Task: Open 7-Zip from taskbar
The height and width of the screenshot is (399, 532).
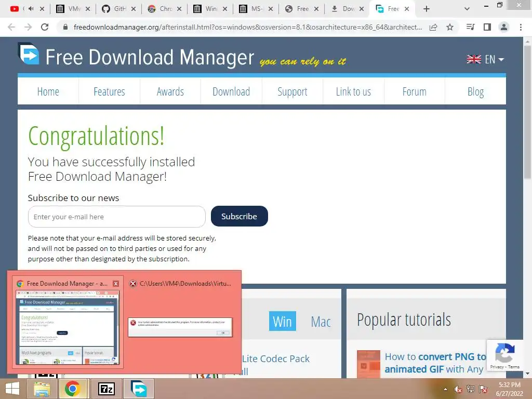Action: [x=106, y=389]
